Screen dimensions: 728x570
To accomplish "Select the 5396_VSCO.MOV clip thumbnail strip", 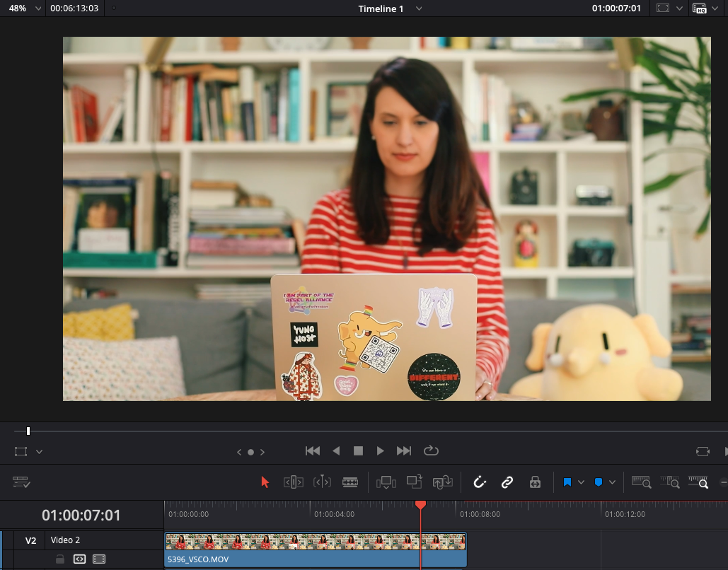I will pos(316,542).
